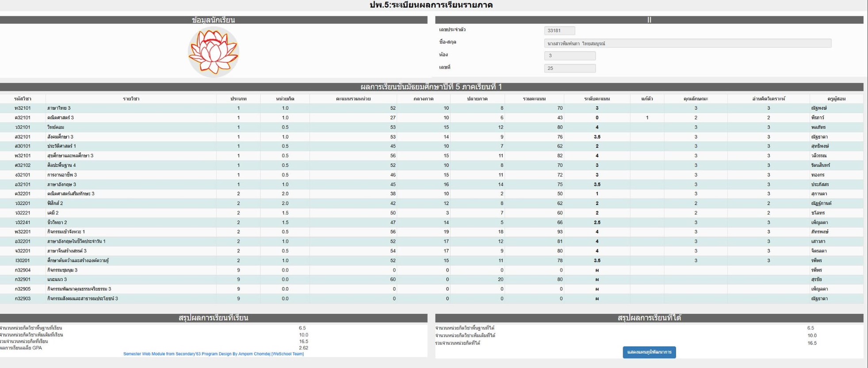
Task: Click the รายวิชา column header
Action: point(131,99)
